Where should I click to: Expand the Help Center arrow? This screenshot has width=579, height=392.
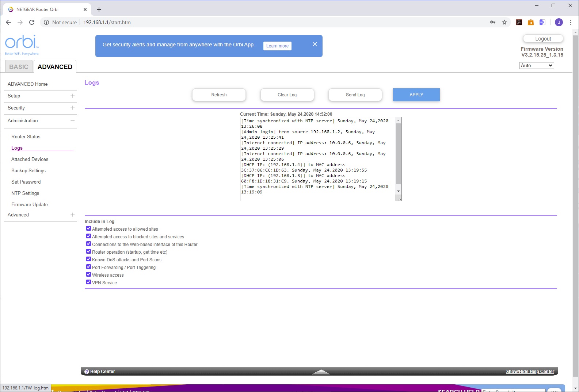point(321,372)
